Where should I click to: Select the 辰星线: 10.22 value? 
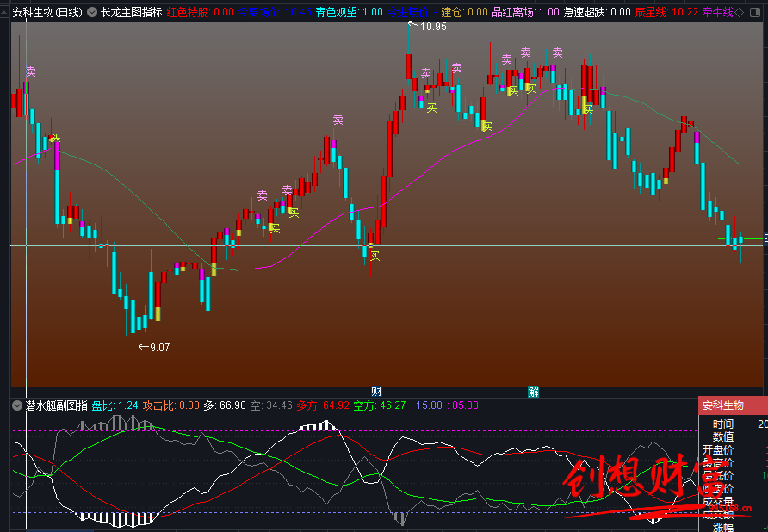[x=666, y=12]
